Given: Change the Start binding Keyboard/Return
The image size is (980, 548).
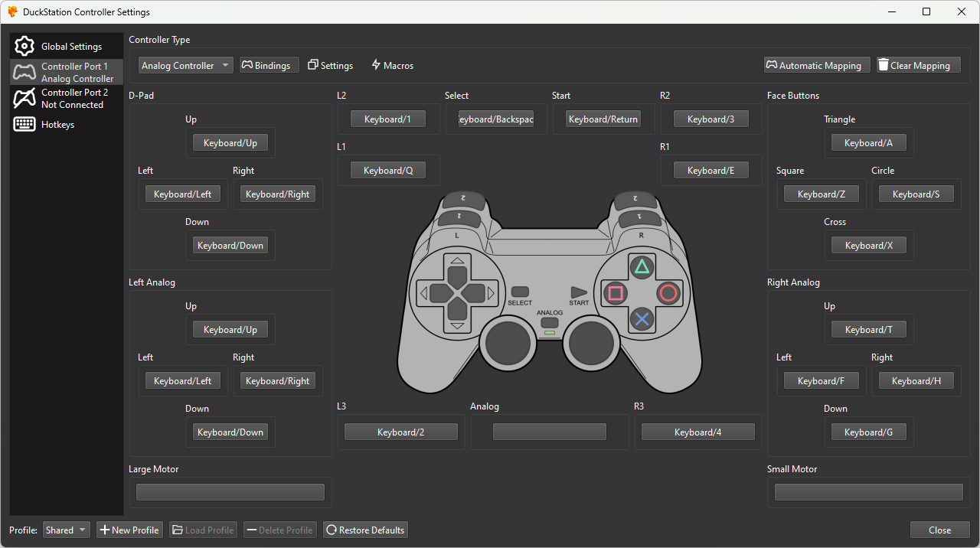Looking at the screenshot, I should click(603, 119).
